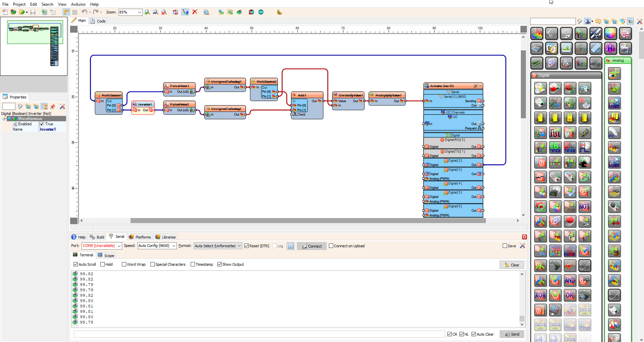Select the OR gate component icon
Screen dimensions: 644x342
(x=569, y=295)
